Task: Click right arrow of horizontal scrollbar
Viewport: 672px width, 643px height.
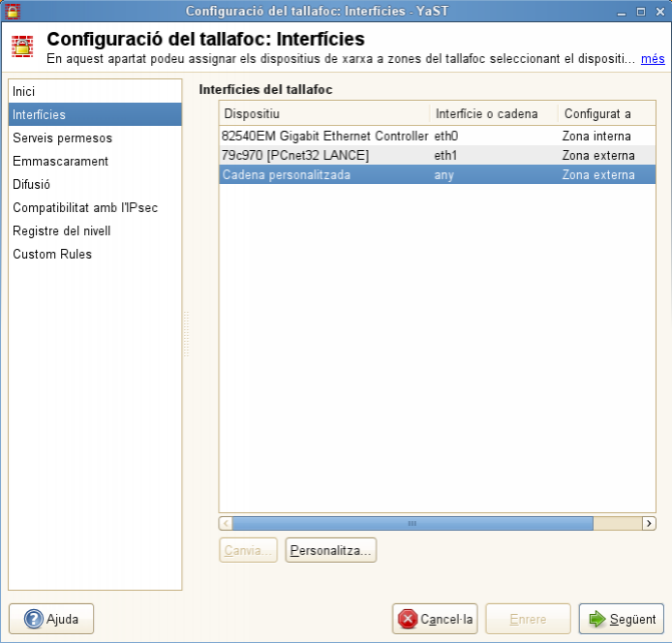Action: point(649,523)
